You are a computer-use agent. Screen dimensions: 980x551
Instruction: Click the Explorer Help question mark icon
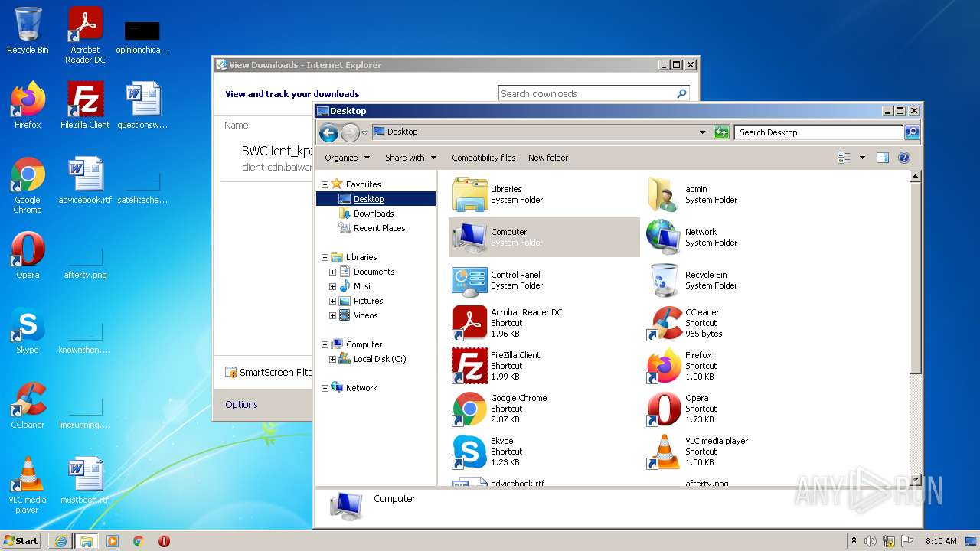coord(903,158)
